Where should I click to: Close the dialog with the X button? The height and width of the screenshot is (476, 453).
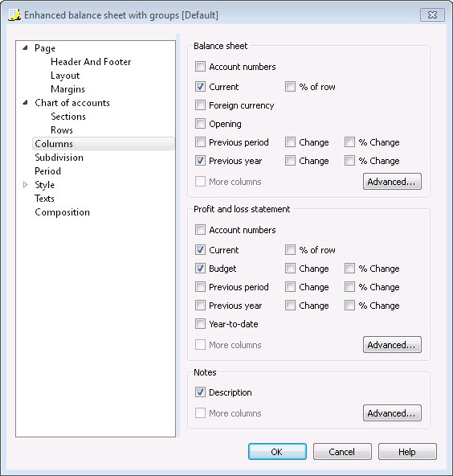[432, 14]
